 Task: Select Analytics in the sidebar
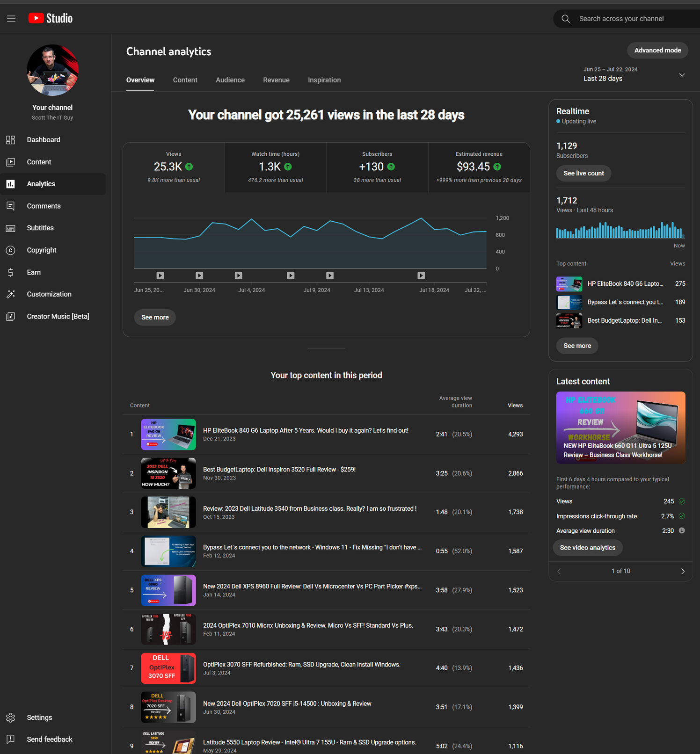coord(53,184)
